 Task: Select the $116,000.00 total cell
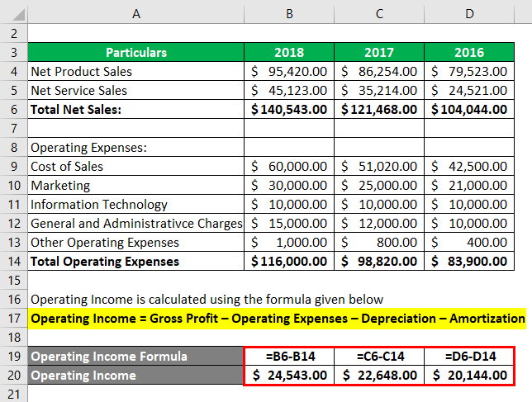pos(289,261)
